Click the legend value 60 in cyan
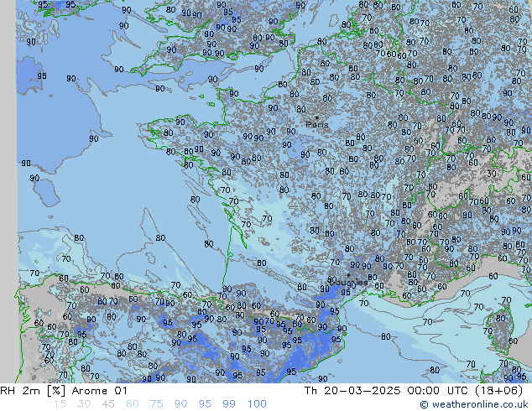Screen dimensions: 532x411 [133, 404]
